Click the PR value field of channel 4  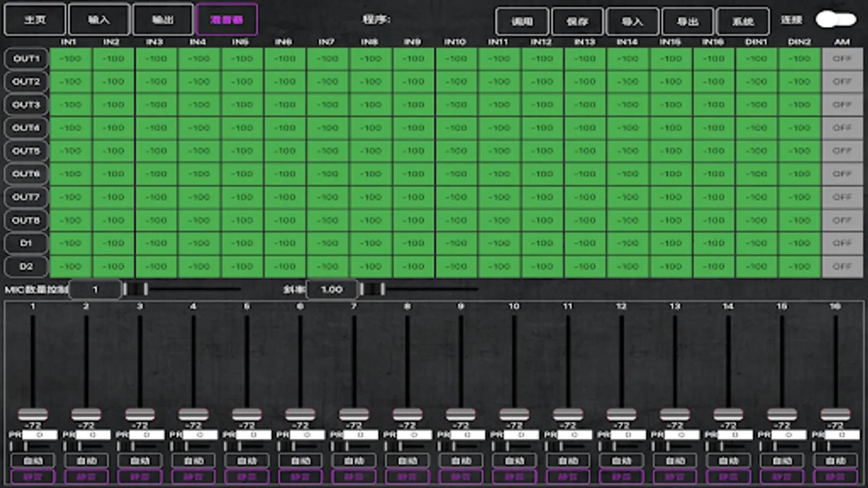pyautogui.click(x=200, y=435)
